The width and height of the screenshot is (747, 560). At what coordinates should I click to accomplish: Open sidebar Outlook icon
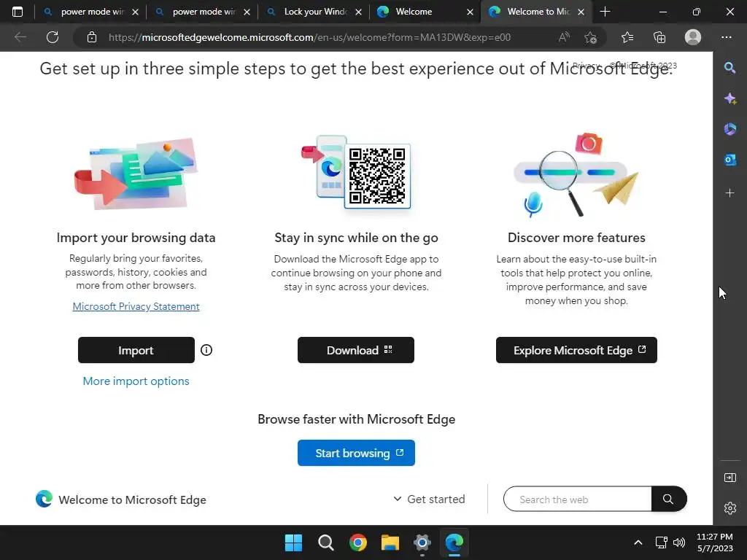[x=729, y=160]
